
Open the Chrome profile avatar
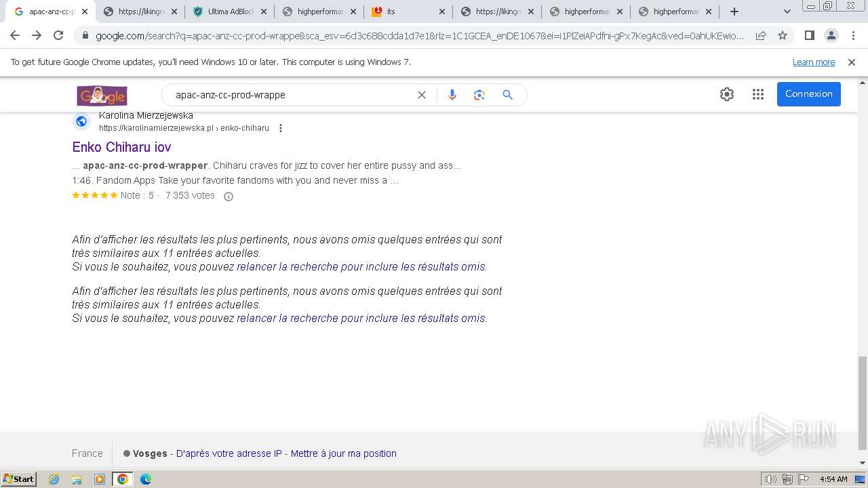(831, 35)
